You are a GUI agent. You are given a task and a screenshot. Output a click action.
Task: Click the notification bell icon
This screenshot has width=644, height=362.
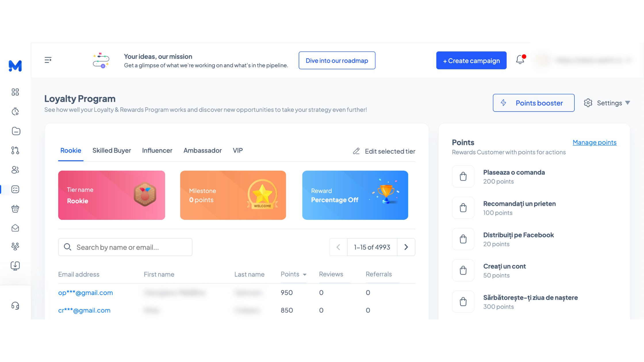[x=520, y=60]
